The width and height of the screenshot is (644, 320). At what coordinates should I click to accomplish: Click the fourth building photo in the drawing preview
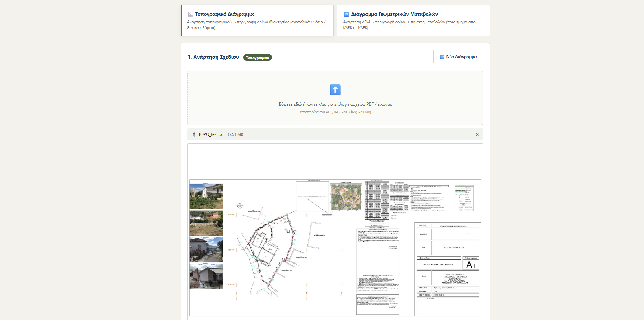(206, 276)
